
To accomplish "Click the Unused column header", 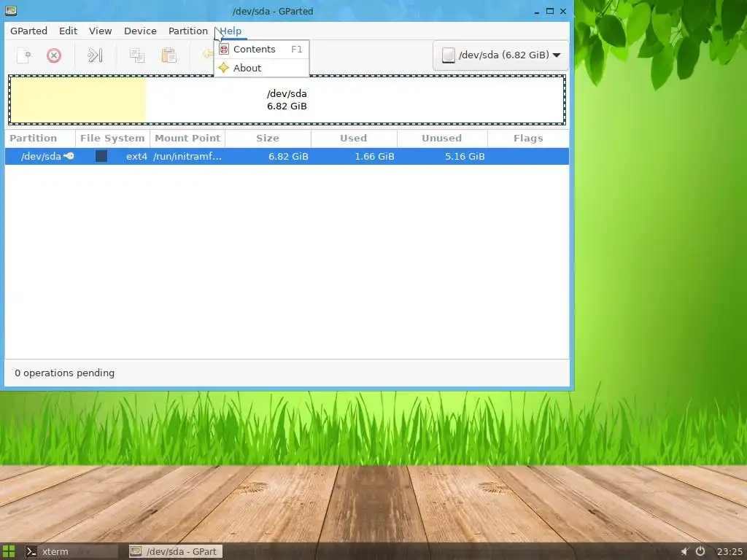I will [x=441, y=139].
